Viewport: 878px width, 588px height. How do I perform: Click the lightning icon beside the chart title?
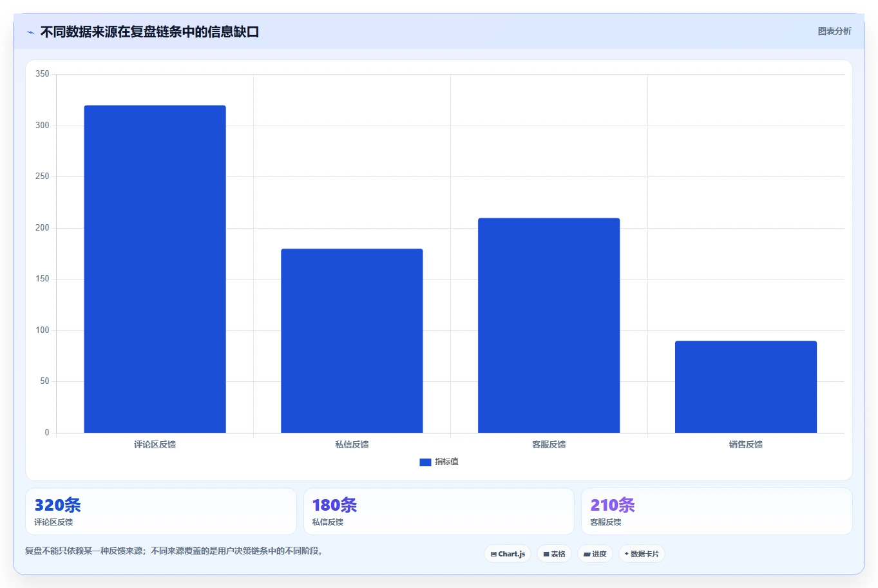(30, 32)
